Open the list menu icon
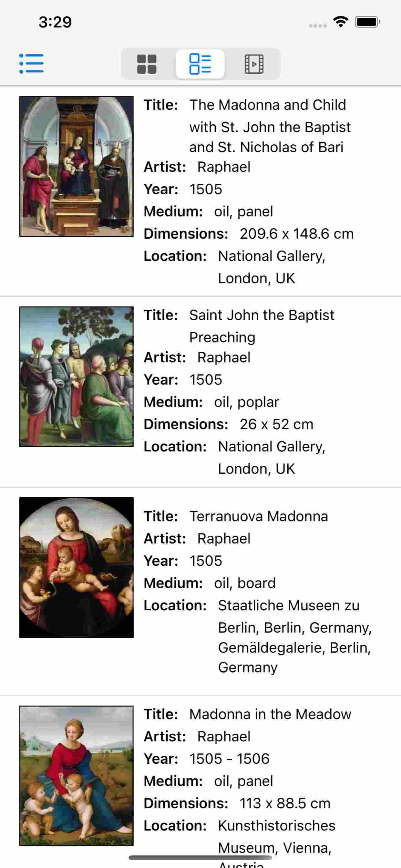401x868 pixels. pyautogui.click(x=31, y=63)
